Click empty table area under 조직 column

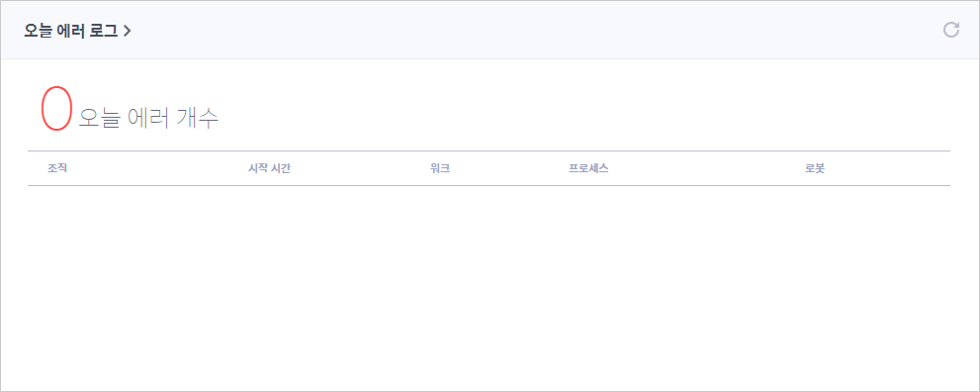125,281
